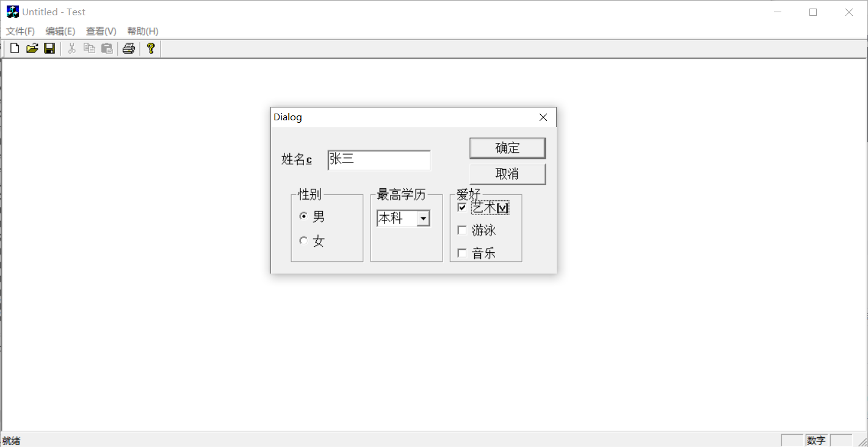Click the Print toolbar icon
The height and width of the screenshot is (447, 868).
pos(128,48)
